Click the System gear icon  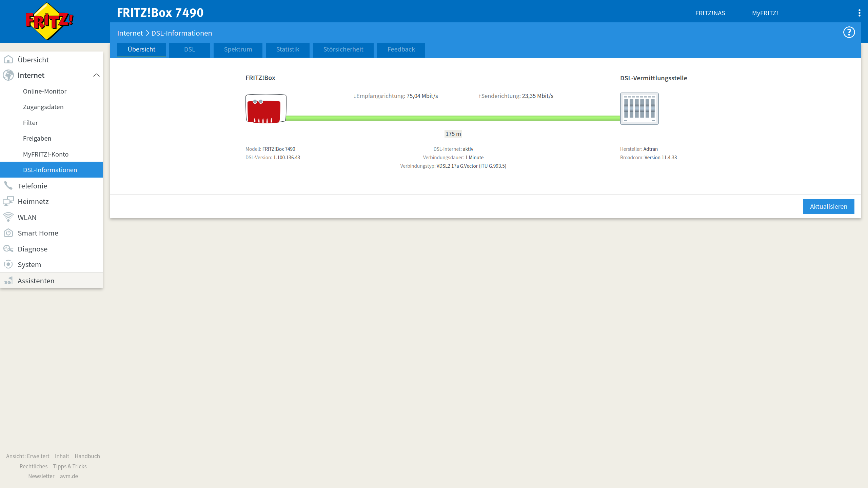point(8,264)
